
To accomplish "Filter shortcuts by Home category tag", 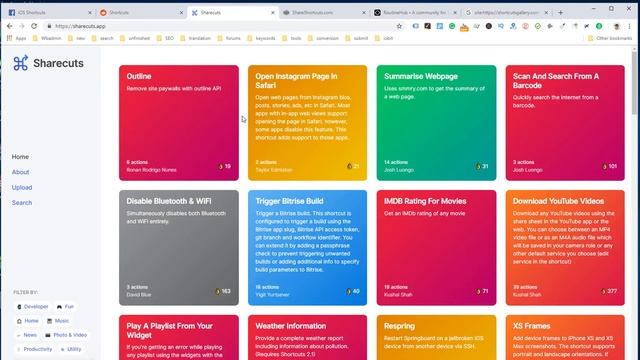I will click(x=28, y=321).
